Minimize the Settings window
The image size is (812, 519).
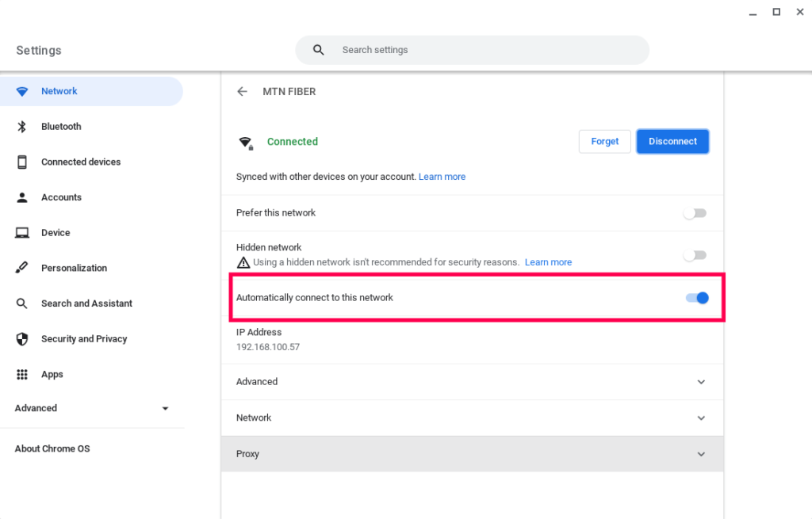tap(753, 13)
